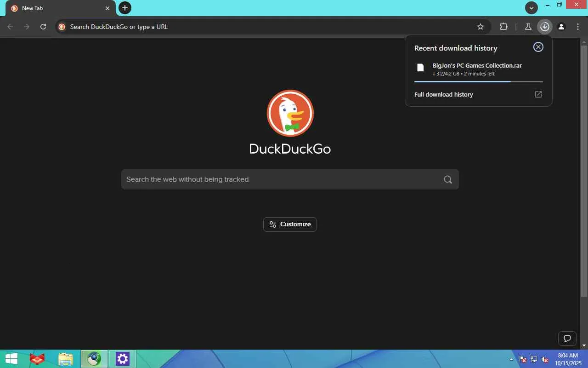This screenshot has height=368, width=588.
Task: Close the Recent download history popup
Action: 538,47
